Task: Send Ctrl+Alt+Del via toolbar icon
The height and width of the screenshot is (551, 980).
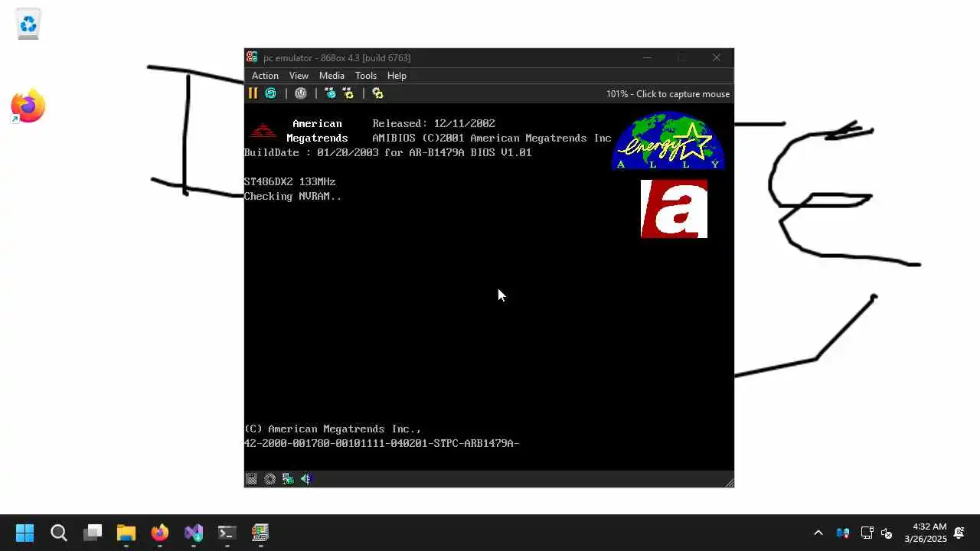Action: coord(330,93)
